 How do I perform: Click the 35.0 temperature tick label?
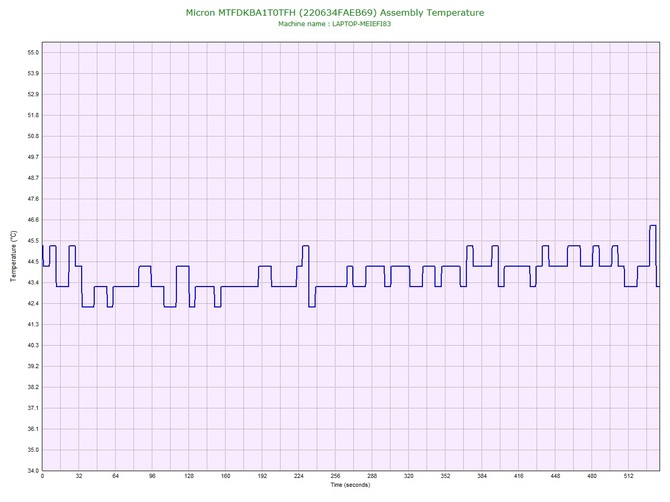[33, 449]
